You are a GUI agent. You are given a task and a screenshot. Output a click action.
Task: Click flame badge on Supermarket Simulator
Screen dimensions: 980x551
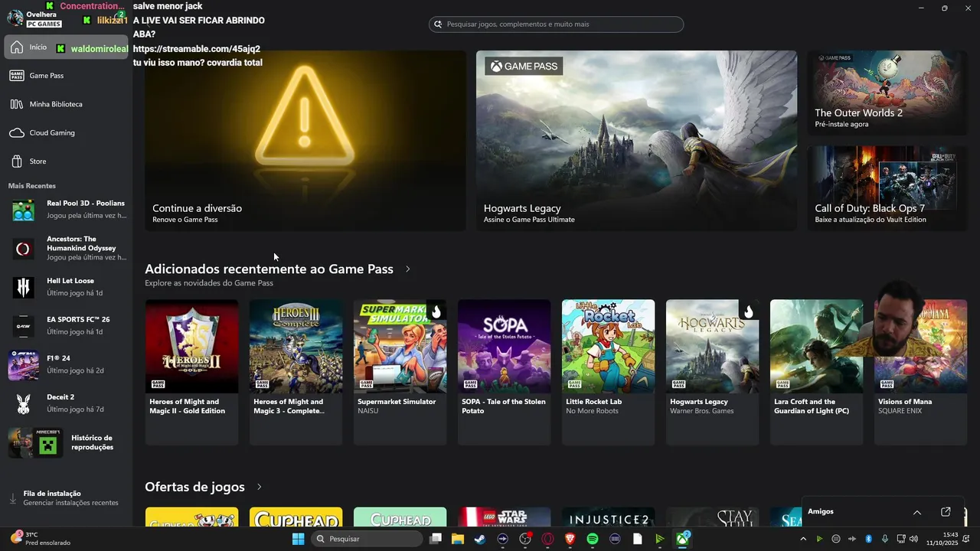point(436,311)
